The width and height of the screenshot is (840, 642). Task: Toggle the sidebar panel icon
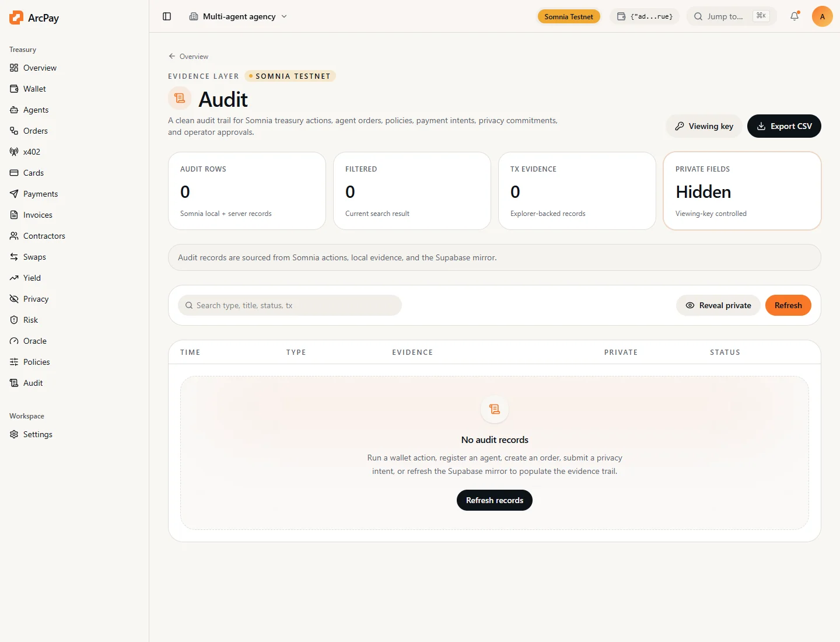coord(167,16)
